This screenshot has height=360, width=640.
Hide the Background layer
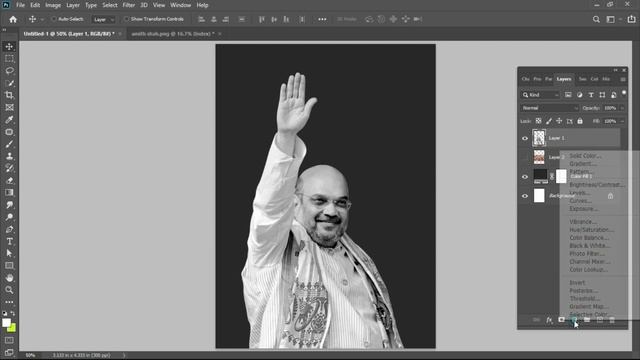[x=525, y=196]
